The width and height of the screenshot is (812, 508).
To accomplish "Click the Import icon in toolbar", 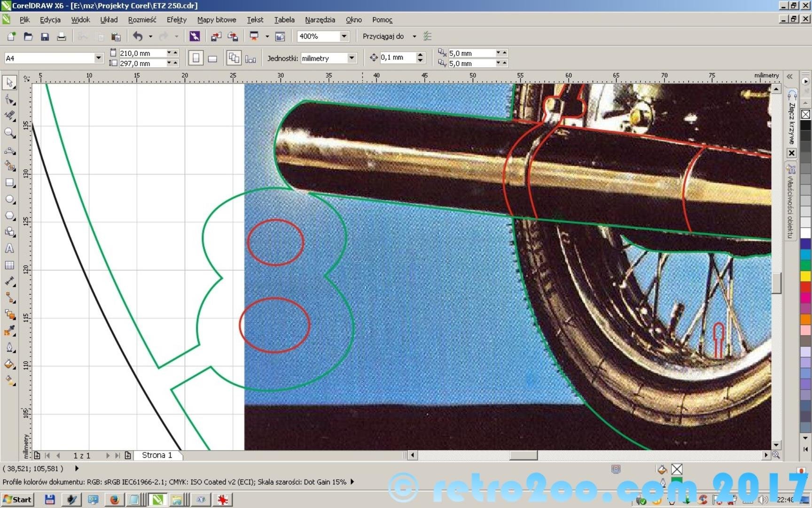I will [216, 36].
